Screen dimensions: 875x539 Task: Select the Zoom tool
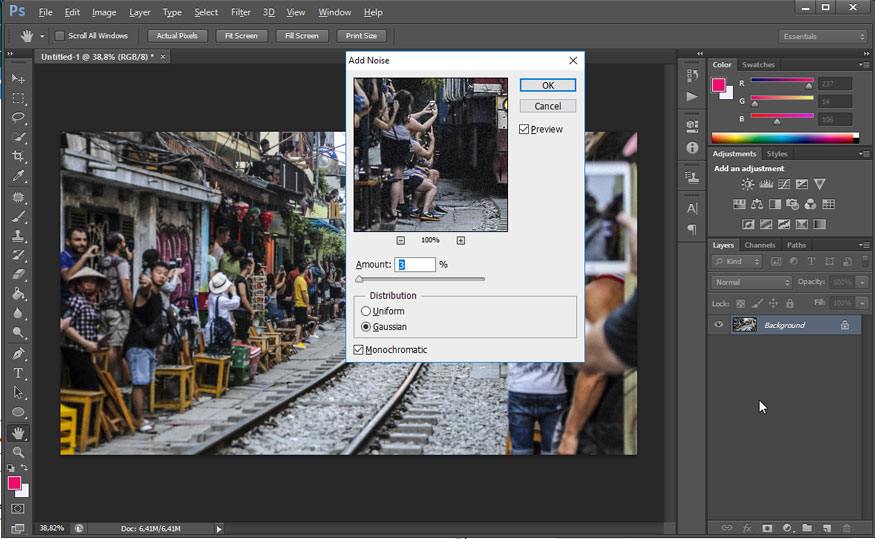click(18, 452)
